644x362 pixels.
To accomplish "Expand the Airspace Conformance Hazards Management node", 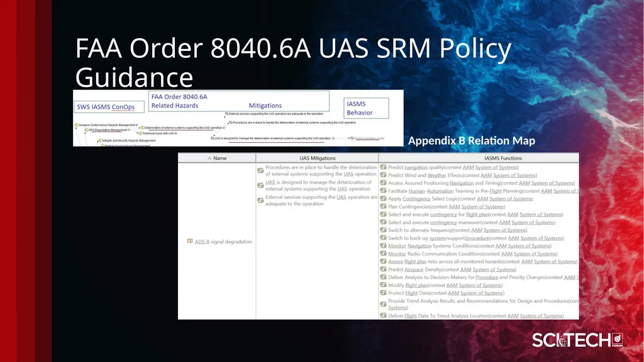I will [x=136, y=125].
